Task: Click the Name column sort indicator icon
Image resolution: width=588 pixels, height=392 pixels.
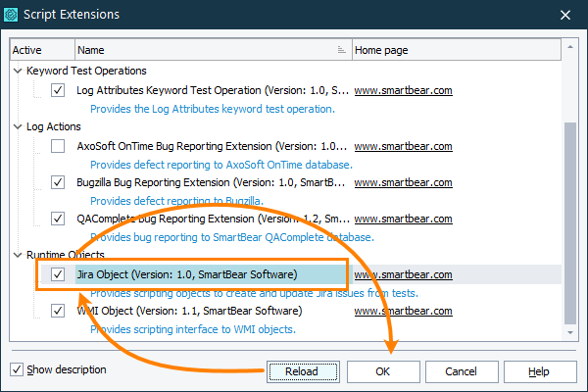Action: tap(341, 50)
